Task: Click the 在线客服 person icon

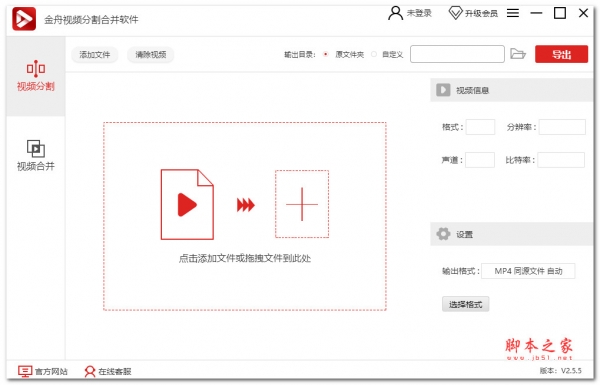Action: [x=90, y=371]
